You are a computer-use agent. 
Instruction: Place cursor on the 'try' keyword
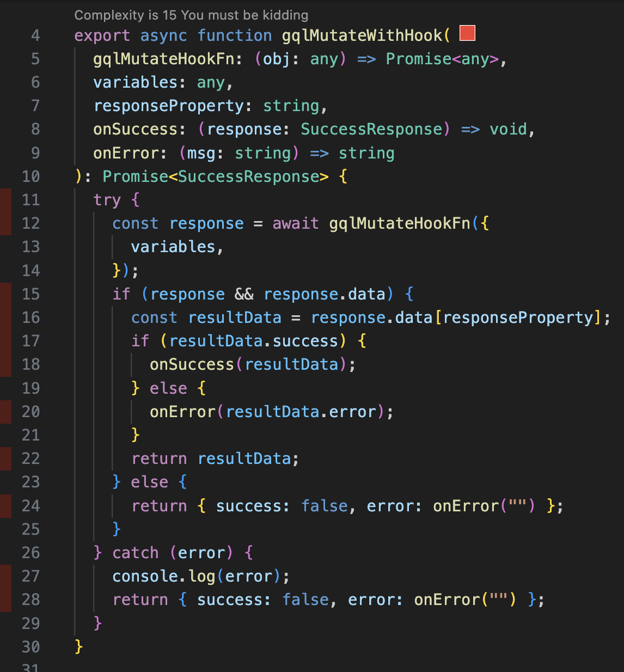pos(107,200)
